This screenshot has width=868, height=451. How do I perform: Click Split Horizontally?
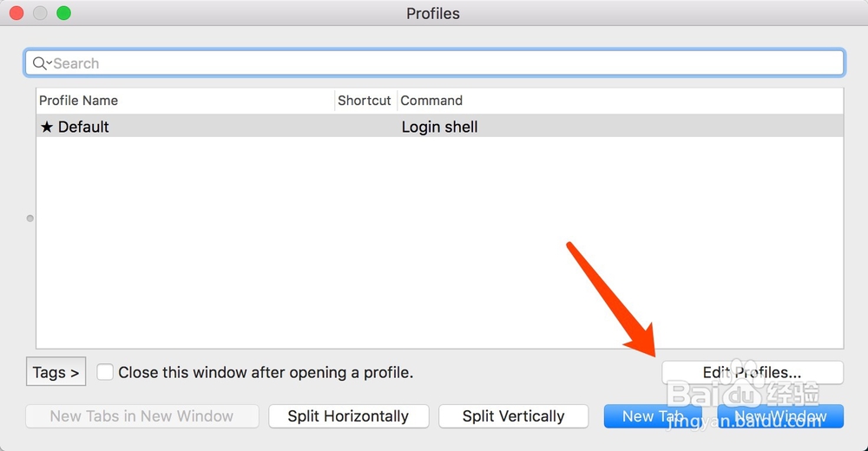coord(348,416)
